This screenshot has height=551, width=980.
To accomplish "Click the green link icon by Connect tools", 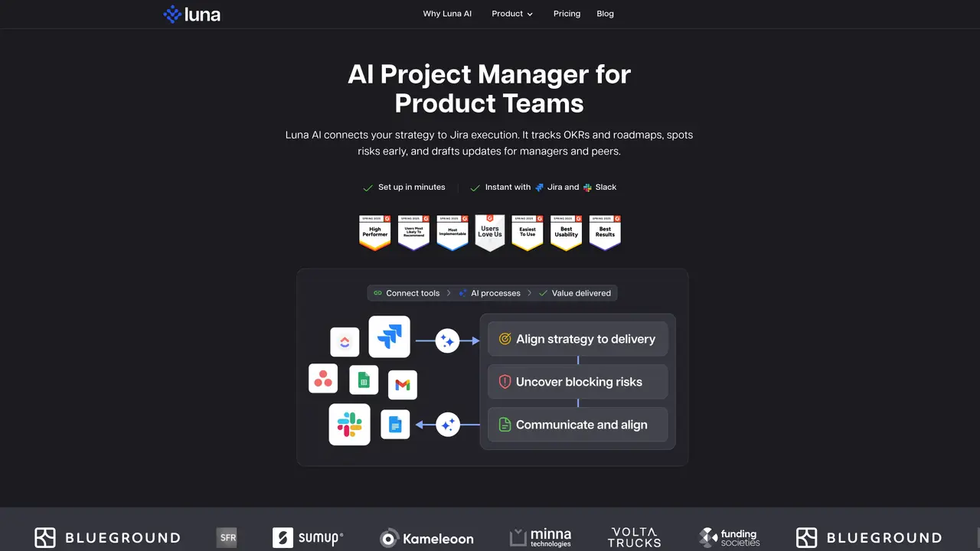I will point(377,293).
